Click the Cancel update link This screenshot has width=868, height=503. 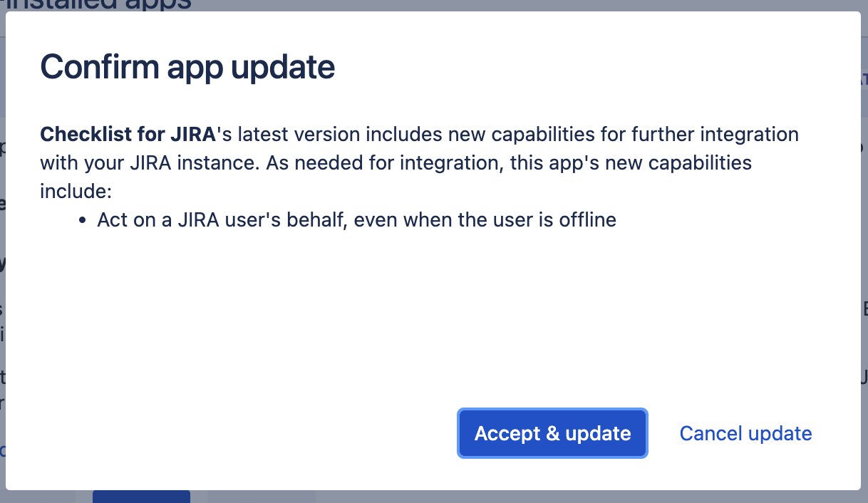coord(745,433)
